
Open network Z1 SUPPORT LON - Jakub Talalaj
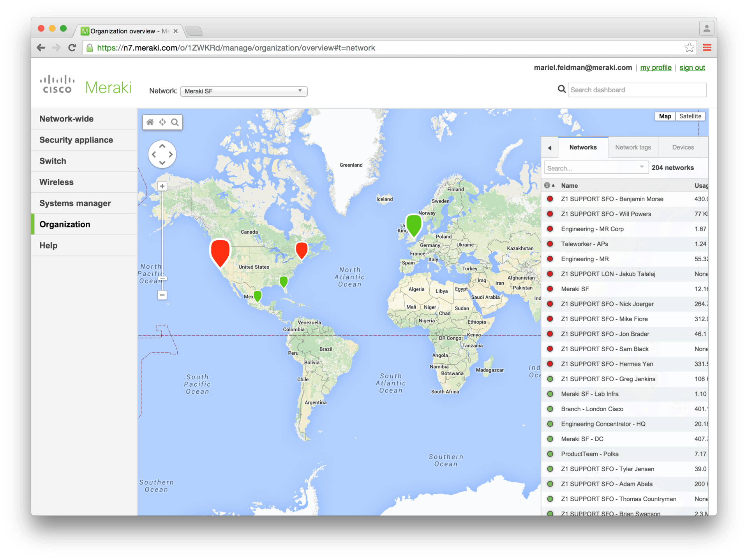pos(608,274)
